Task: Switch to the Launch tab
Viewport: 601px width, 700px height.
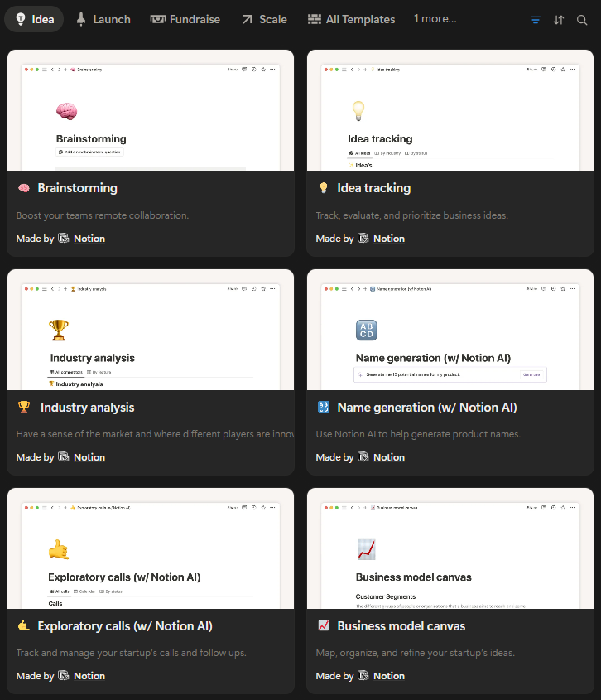Action: 103,20
